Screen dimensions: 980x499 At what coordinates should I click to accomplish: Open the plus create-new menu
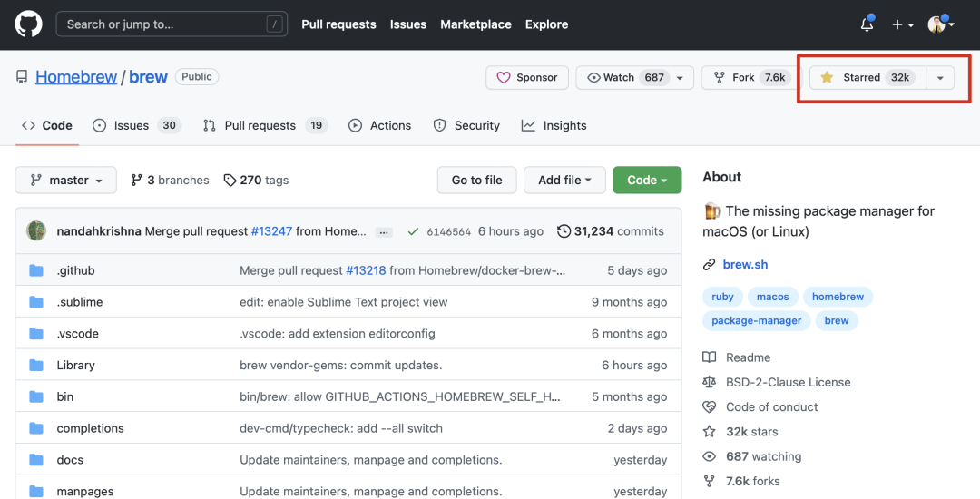tap(903, 24)
